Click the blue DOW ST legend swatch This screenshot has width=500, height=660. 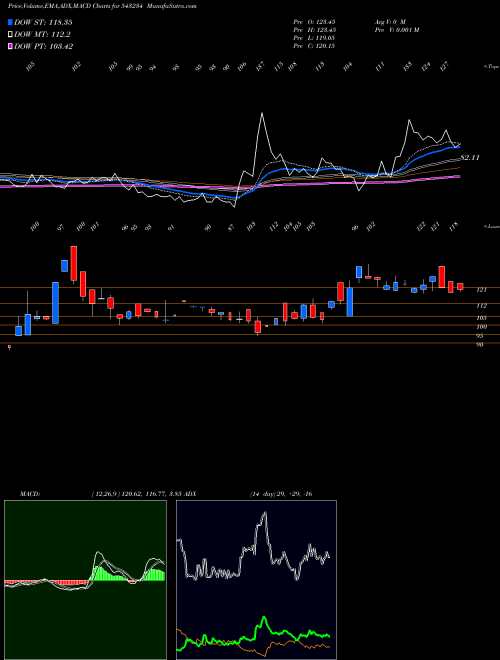(x=10, y=22)
